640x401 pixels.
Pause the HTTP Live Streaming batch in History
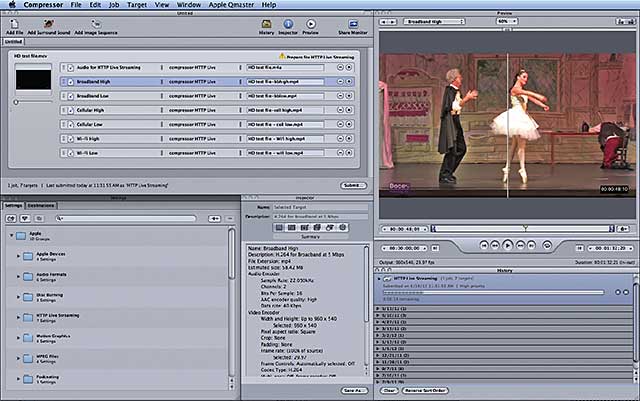pyautogui.click(x=618, y=292)
